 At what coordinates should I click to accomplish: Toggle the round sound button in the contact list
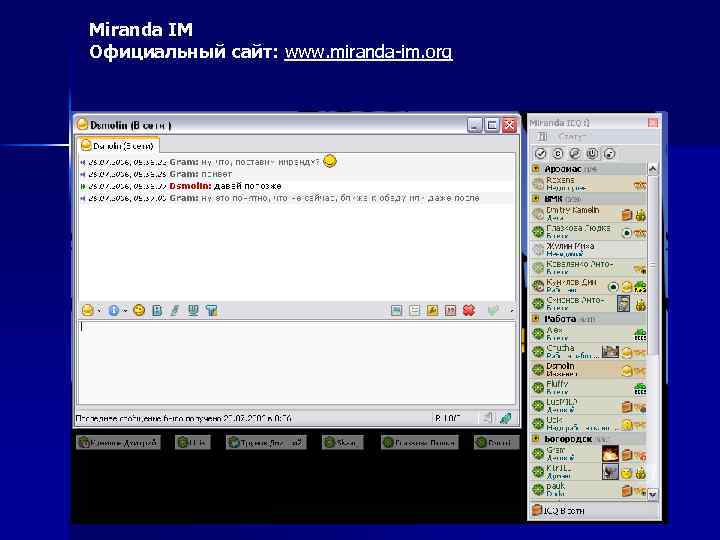609,154
